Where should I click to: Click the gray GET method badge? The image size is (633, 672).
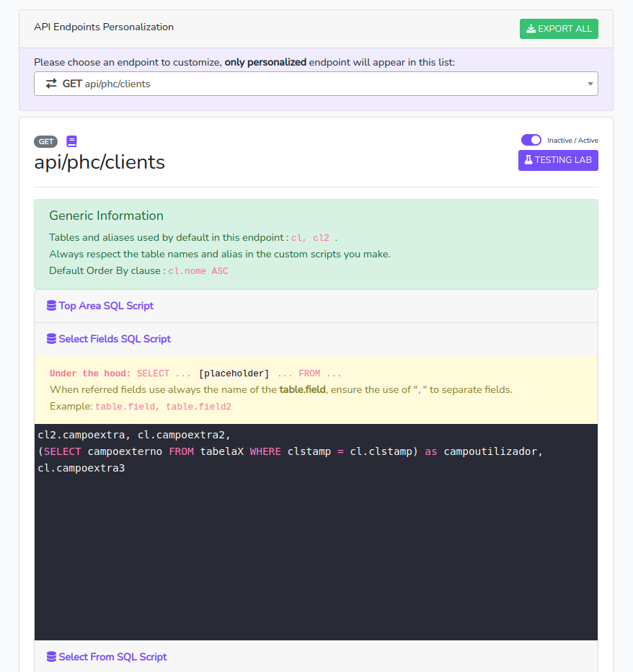[45, 142]
